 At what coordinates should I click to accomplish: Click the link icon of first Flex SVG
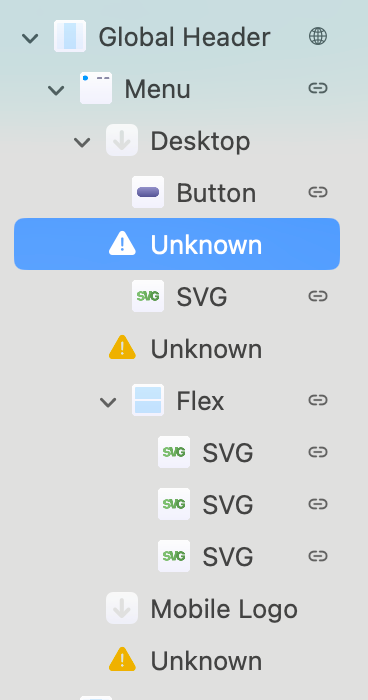click(318, 452)
